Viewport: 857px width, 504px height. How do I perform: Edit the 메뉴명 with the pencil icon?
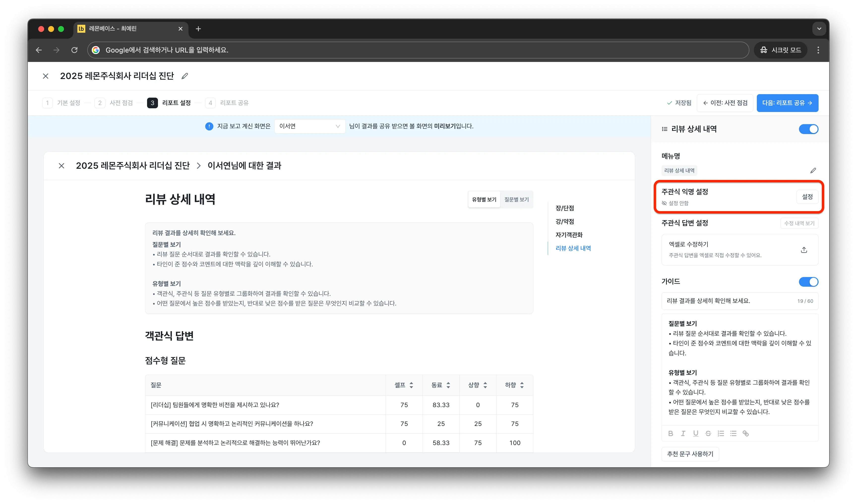(x=813, y=171)
